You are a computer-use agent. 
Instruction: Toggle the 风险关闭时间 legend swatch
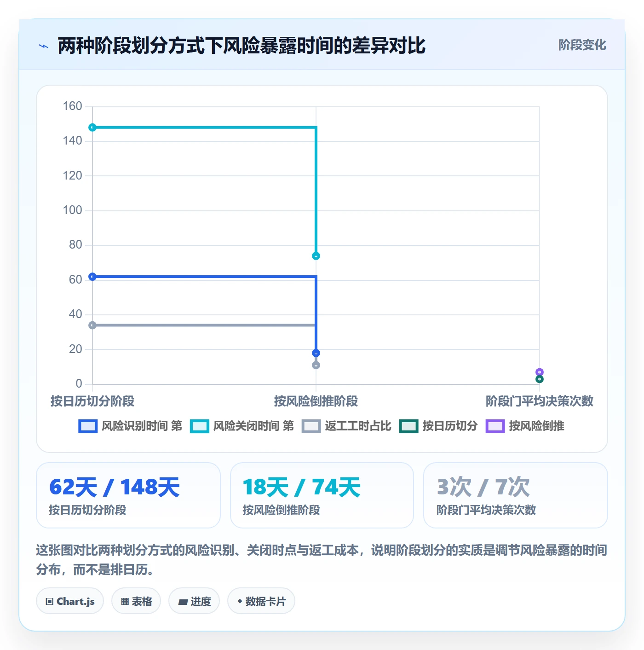[x=200, y=426]
